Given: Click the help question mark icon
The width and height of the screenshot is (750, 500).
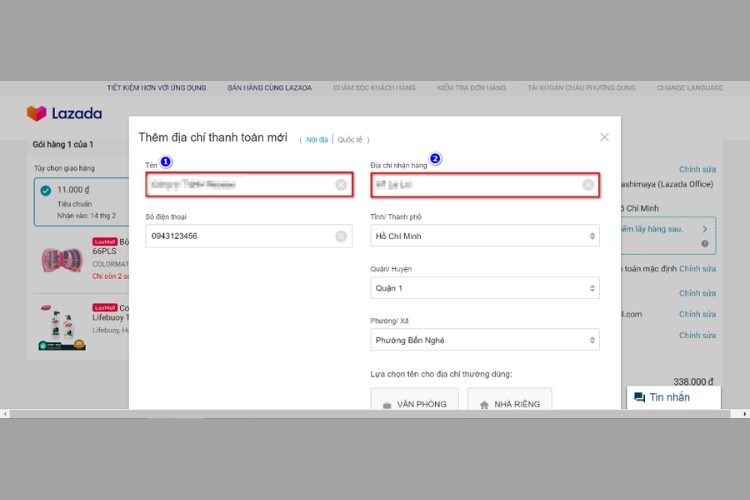Looking at the screenshot, I should click(x=705, y=244).
